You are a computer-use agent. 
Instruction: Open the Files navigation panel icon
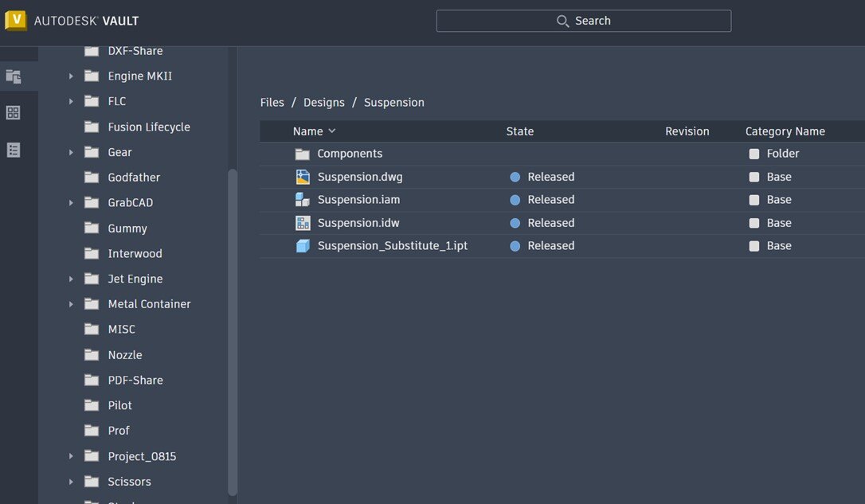pos(13,76)
